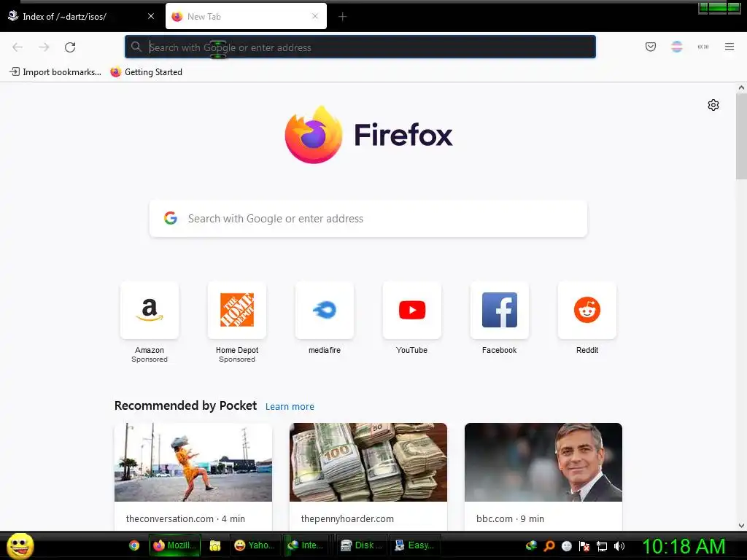Screen dimensions: 747x560
Task: Click the tray magnifier search icon
Action: tap(549, 546)
